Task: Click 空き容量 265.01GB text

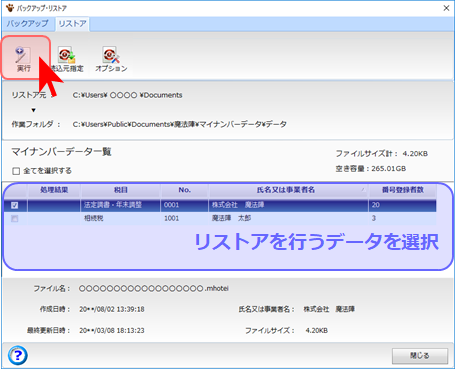Action: (371, 169)
